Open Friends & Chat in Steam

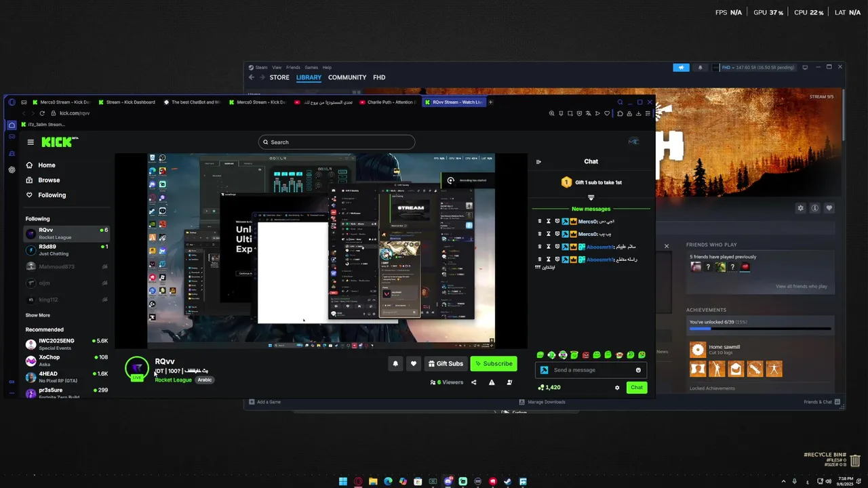[822, 402]
